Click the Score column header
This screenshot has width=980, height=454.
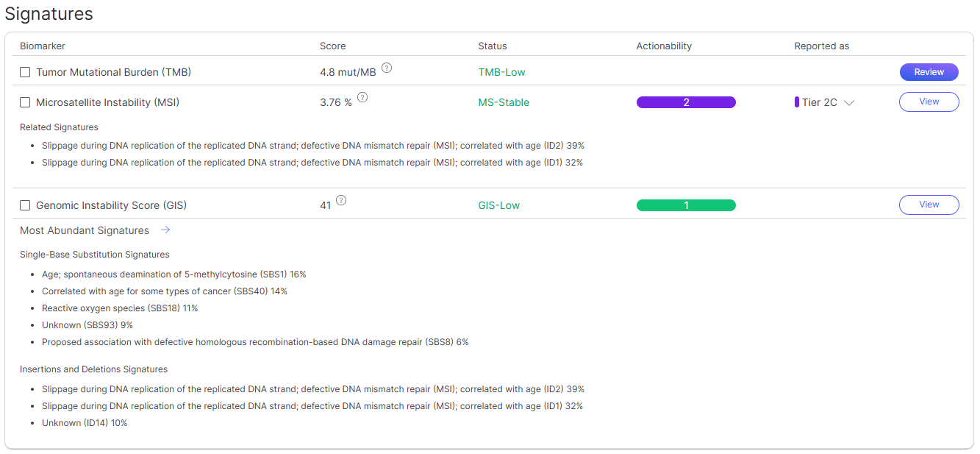(332, 46)
